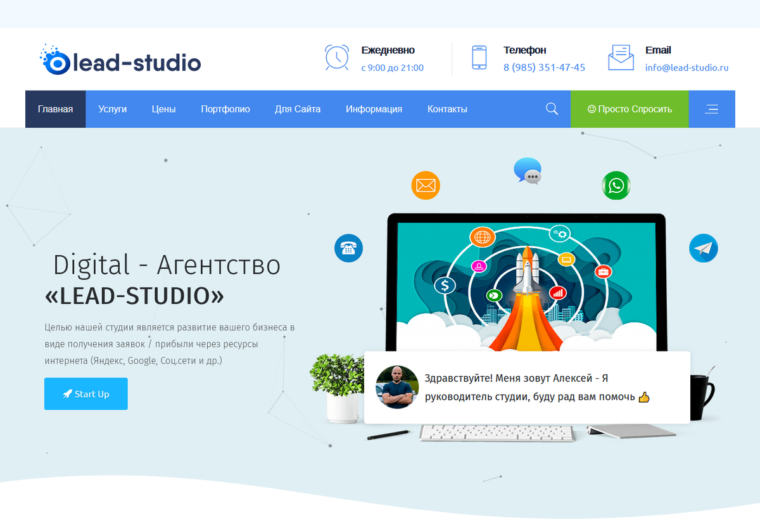Click Alexey's avatar photo in the chat popup
Screen dimensions: 760x532
(397, 387)
